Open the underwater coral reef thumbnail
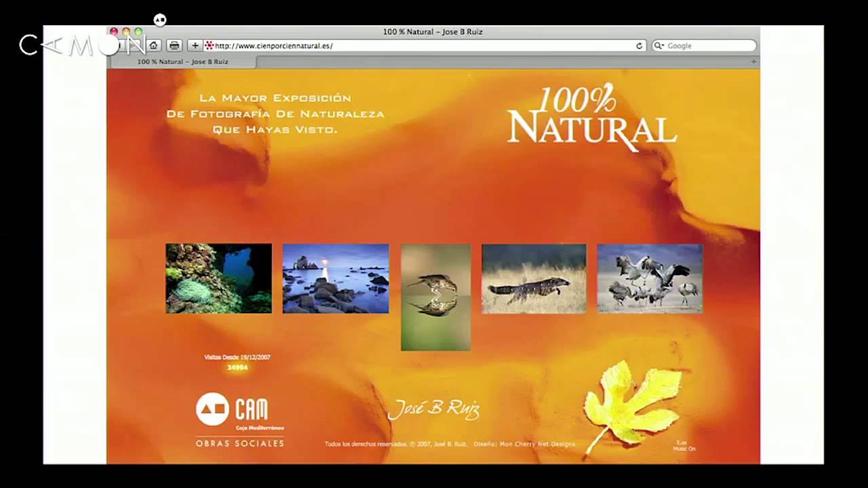The image size is (868, 488). pos(218,279)
